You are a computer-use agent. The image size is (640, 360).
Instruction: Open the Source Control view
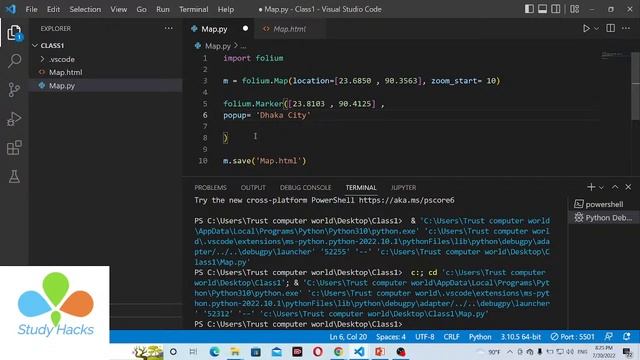[14, 90]
